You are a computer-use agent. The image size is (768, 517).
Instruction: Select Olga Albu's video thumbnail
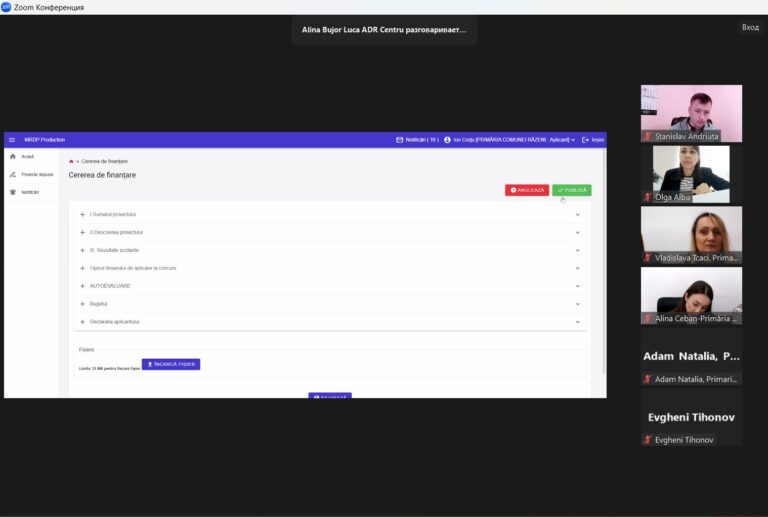[x=691, y=174]
